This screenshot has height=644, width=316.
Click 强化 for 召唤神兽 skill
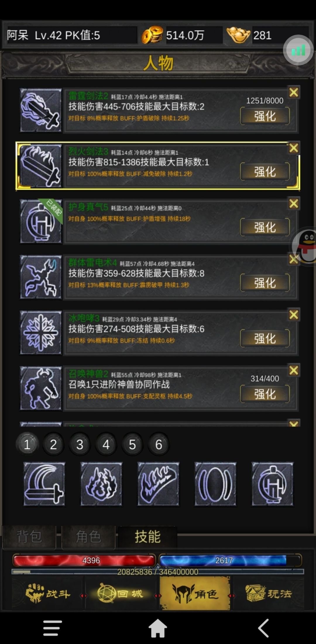click(265, 394)
